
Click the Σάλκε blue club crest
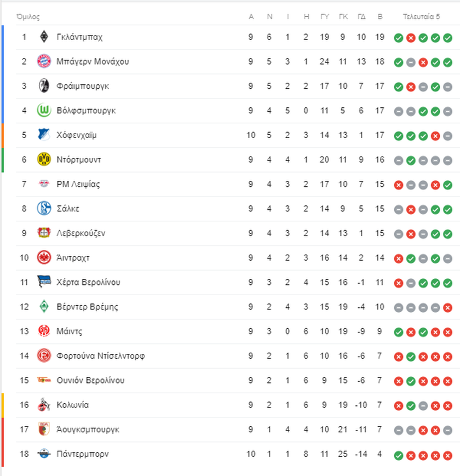[x=44, y=208]
